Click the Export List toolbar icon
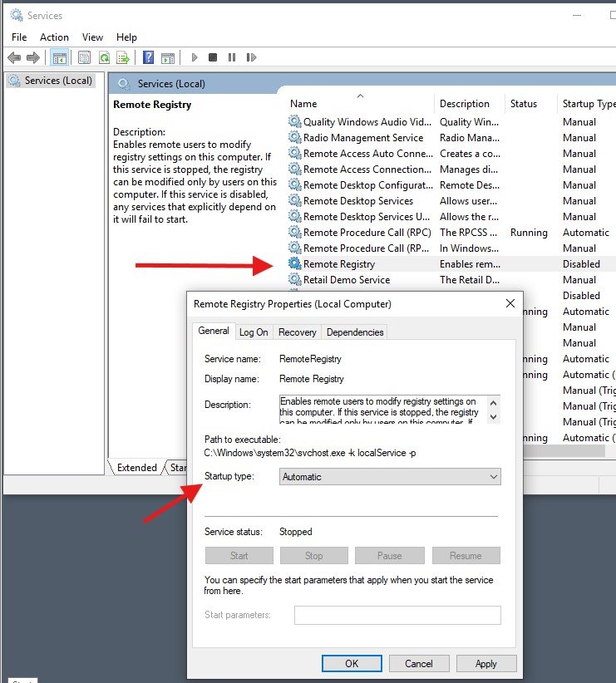The image size is (616, 683). (x=123, y=57)
